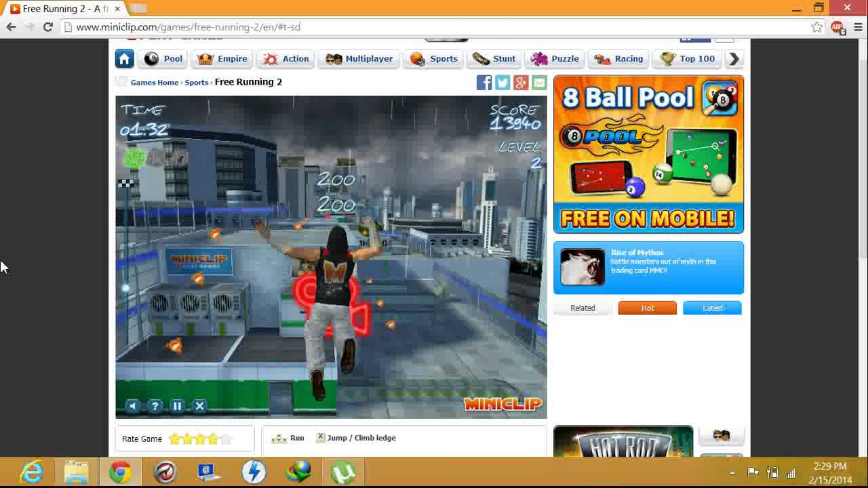Share the game by email icon
Screen dimensions: 868x488
tap(539, 83)
